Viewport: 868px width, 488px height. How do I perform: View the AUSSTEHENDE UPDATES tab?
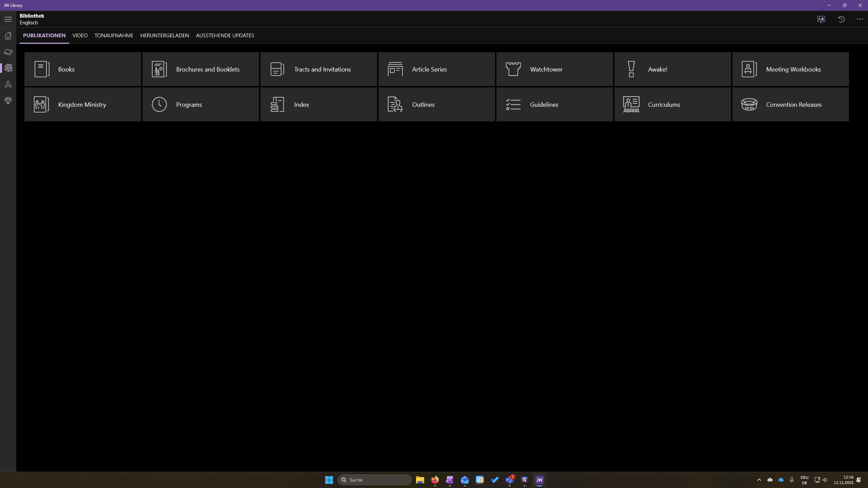(x=225, y=36)
